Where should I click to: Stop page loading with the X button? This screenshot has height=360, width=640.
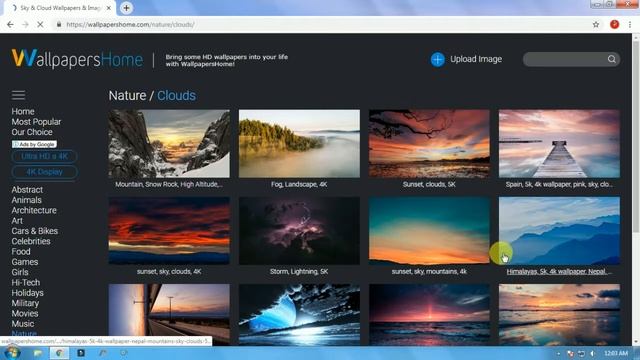click(x=40, y=24)
